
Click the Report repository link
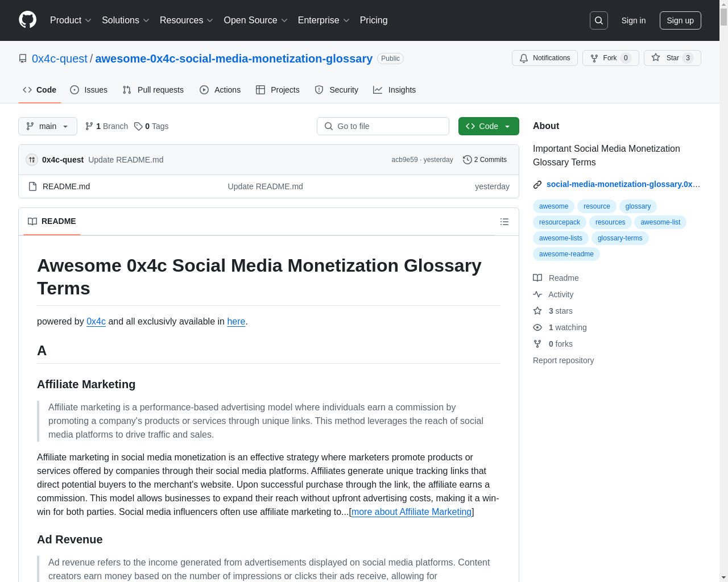click(563, 360)
